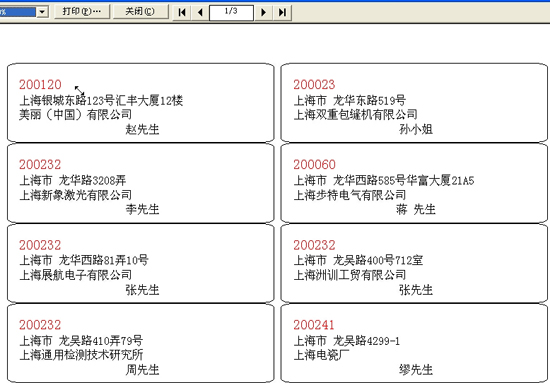Go to next page arrow

coord(264,12)
